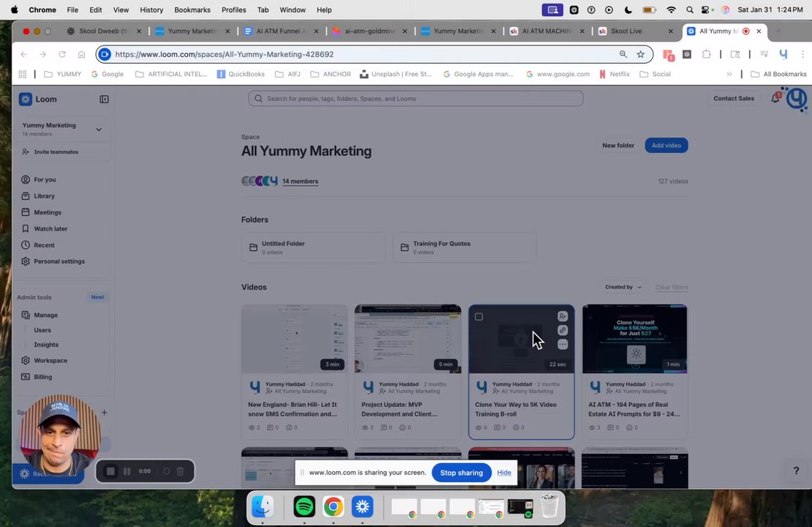Click the New folder button
812x527 pixels.
618,146
